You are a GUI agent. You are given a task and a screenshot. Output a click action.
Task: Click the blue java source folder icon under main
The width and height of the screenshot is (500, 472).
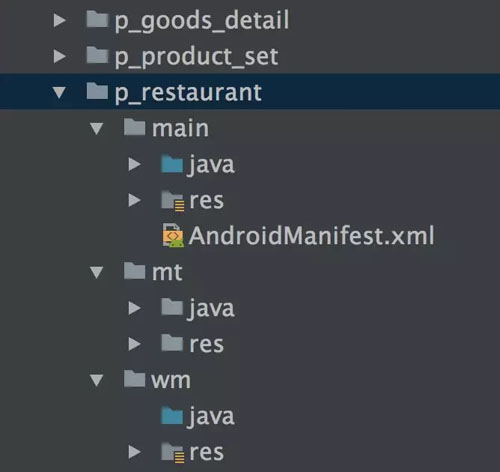click(x=172, y=164)
